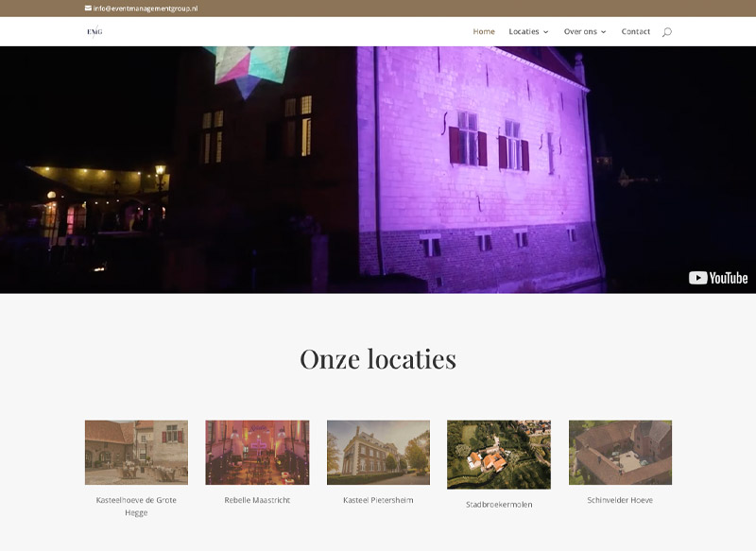Open the Kasteelhoeve de Grote Hegge thumbnail

click(136, 453)
